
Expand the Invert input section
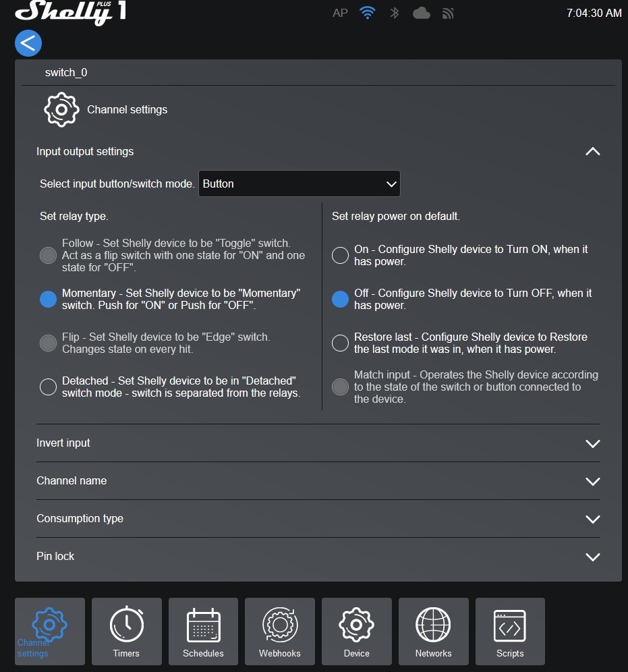tap(593, 443)
